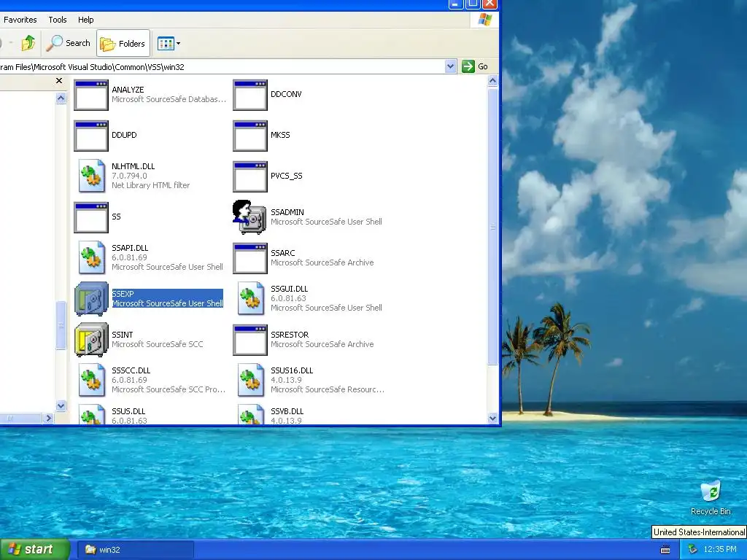Select the SSRESTOR program icon
This screenshot has height=560, width=747.
click(250, 340)
